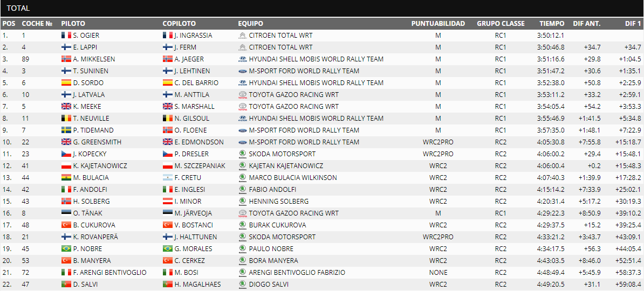Select driver name K. ROVANPERÄ
The image size is (644, 291).
(x=95, y=237)
